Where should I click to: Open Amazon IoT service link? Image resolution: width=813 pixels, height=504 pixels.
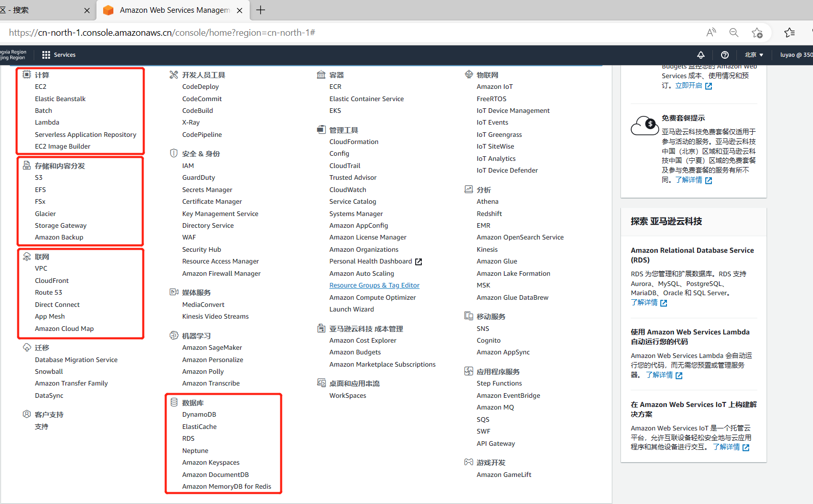(x=495, y=87)
